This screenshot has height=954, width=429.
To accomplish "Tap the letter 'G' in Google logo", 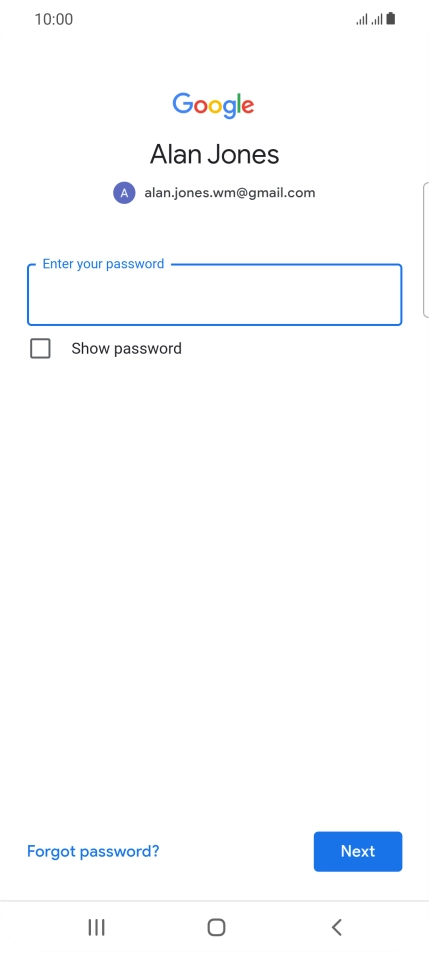I will [183, 104].
